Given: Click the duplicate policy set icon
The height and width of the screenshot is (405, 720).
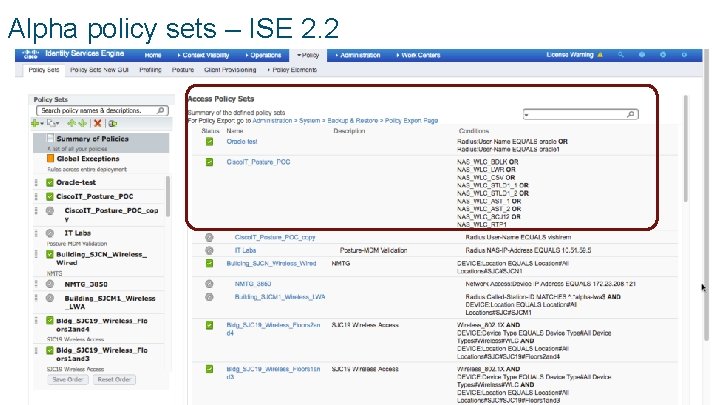Looking at the screenshot, I should (51, 123).
